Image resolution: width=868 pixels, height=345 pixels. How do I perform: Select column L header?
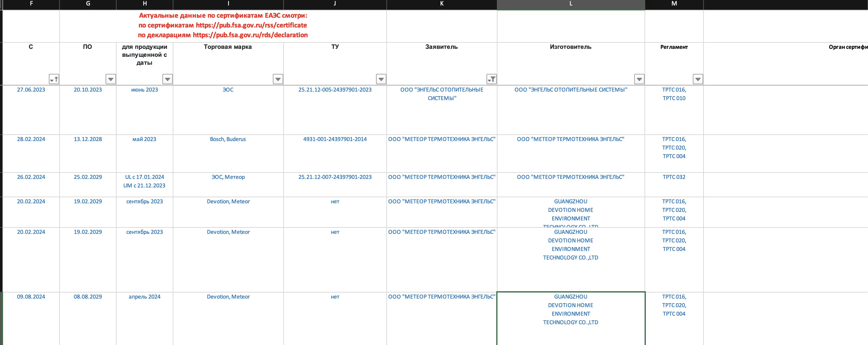coord(571,4)
